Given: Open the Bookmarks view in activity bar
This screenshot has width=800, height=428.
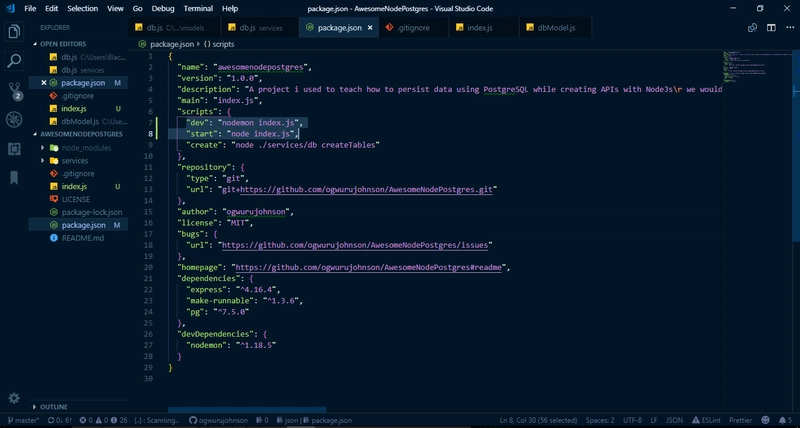Looking at the screenshot, I should click(14, 178).
